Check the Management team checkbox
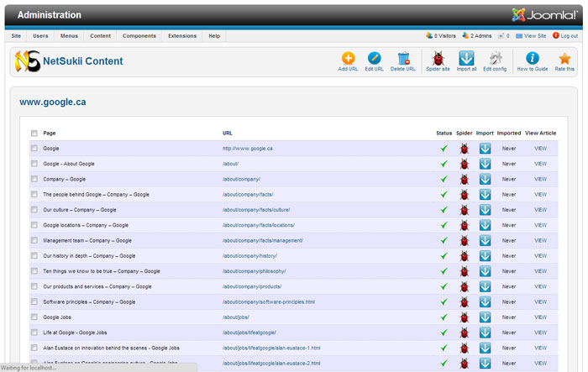The image size is (588, 372). pyautogui.click(x=34, y=240)
